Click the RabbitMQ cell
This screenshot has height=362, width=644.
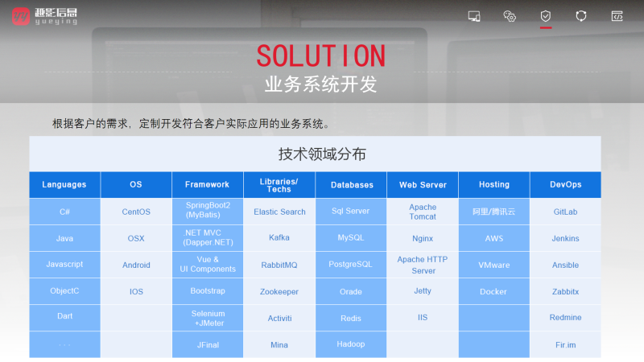279,265
